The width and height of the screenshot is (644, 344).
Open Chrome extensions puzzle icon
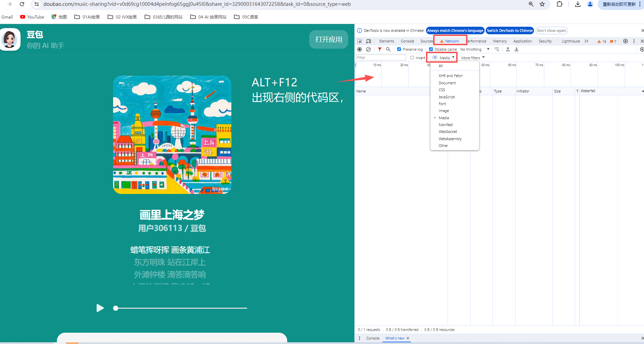(x=559, y=4)
